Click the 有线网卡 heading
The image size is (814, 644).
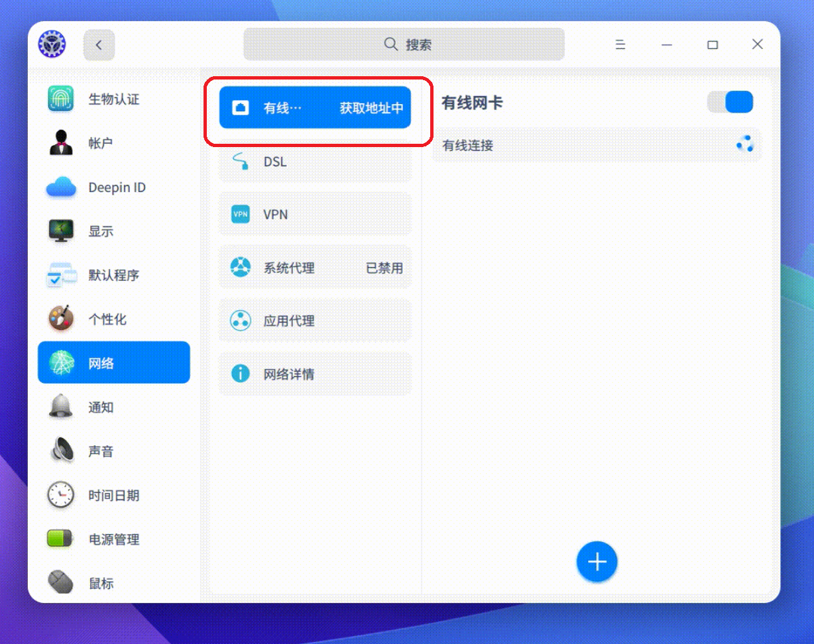pyautogui.click(x=473, y=103)
